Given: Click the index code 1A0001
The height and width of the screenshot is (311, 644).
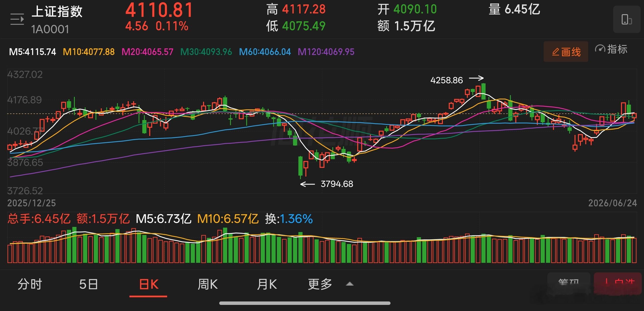Looking at the screenshot, I should click(x=50, y=30).
